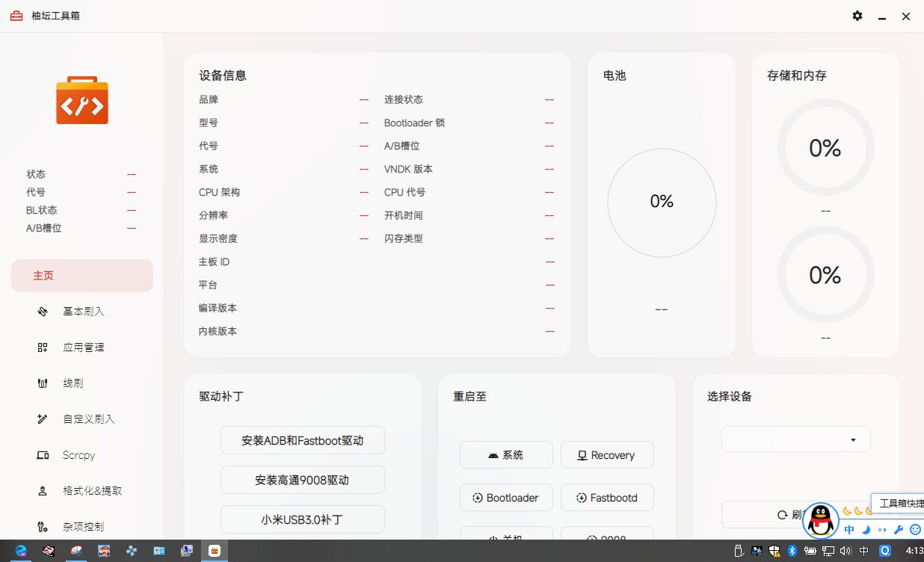Click the battery 0% circular progress indicator

point(661,202)
